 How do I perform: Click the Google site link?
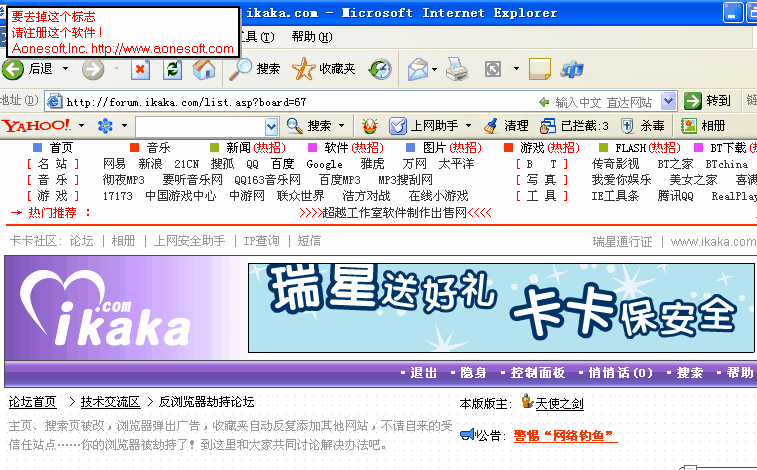pos(324,165)
